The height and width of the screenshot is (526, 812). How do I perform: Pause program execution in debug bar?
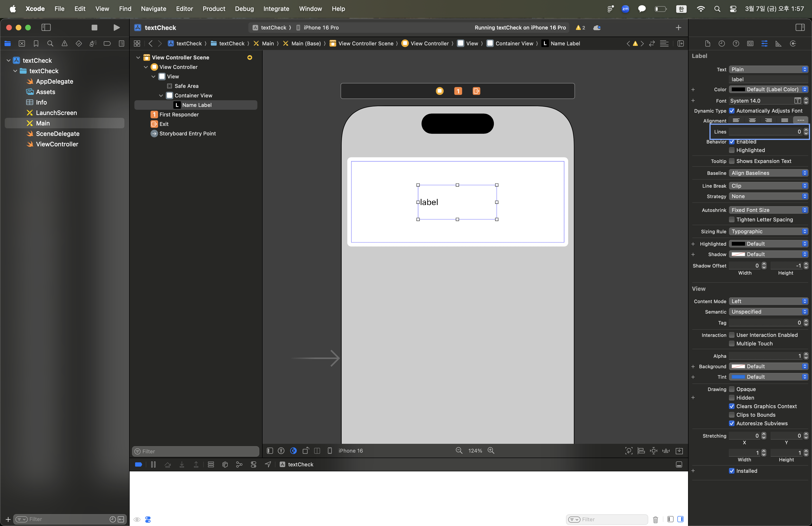tap(153, 464)
